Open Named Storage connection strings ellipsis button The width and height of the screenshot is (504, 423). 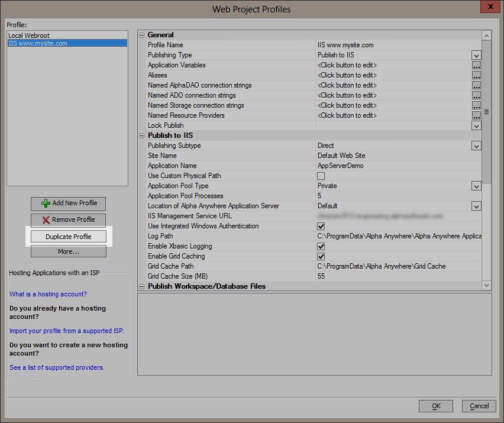[x=476, y=105]
